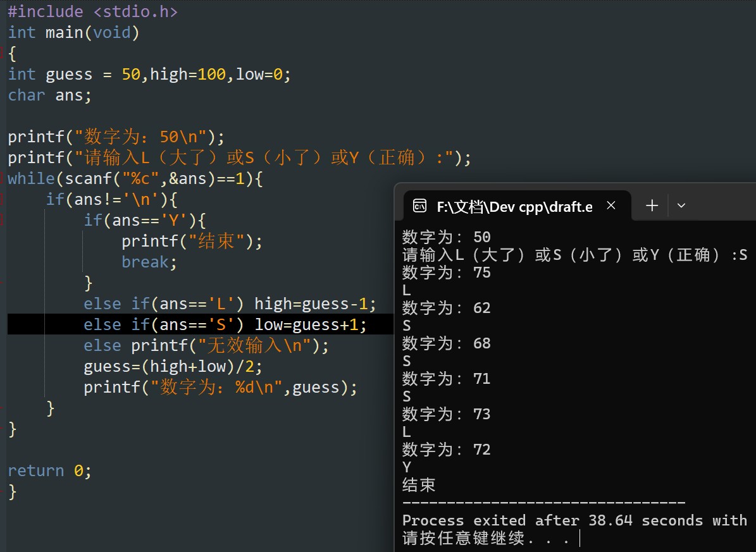
Task: Close the draft.e terminal tab
Action: 611,206
